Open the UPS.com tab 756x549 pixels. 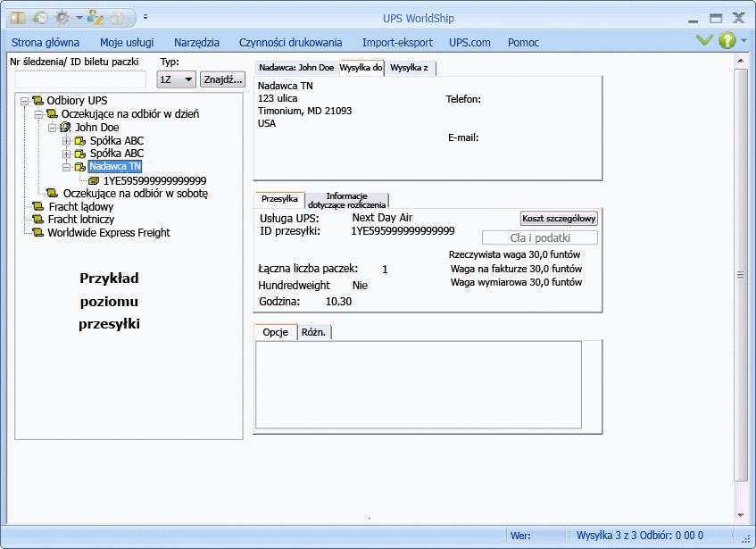tap(469, 43)
